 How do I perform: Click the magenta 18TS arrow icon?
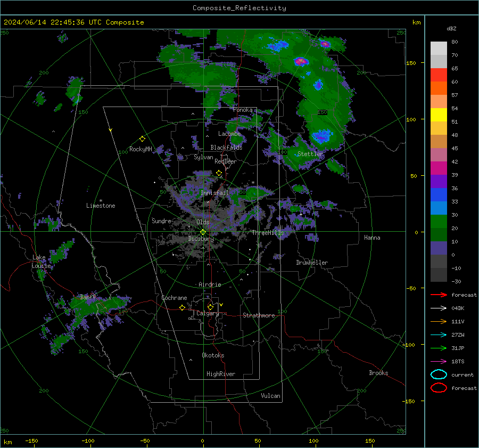click(439, 362)
